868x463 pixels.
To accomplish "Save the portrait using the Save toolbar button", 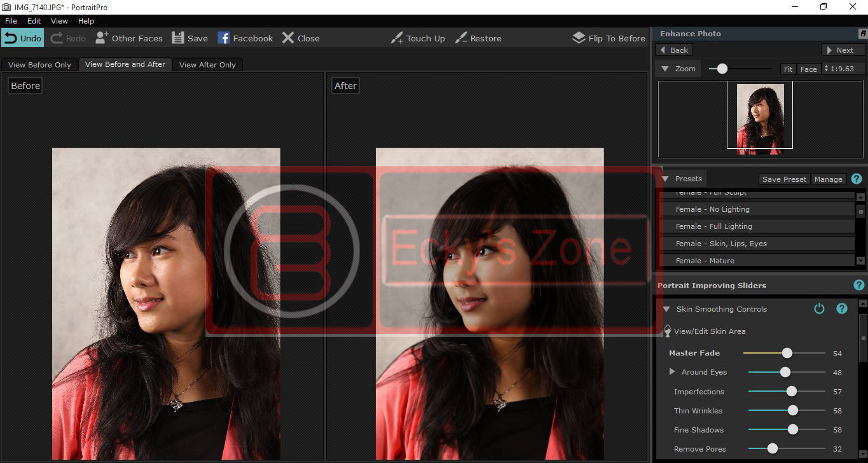I will coord(189,38).
